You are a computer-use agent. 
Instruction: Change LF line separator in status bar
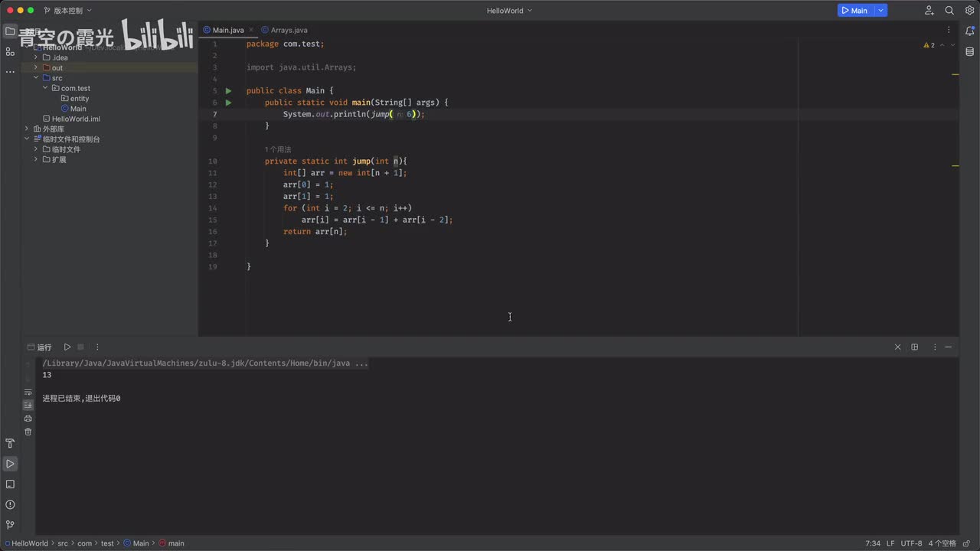click(890, 543)
